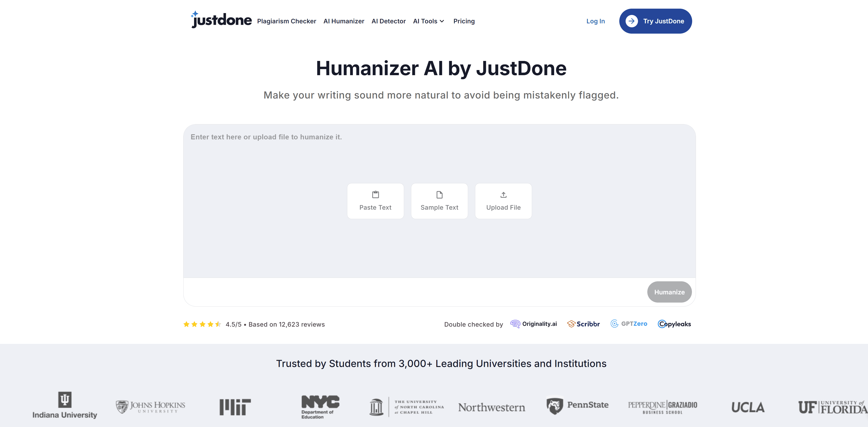The width and height of the screenshot is (868, 427).
Task: Go to AI Humanizer page
Action: pyautogui.click(x=344, y=21)
